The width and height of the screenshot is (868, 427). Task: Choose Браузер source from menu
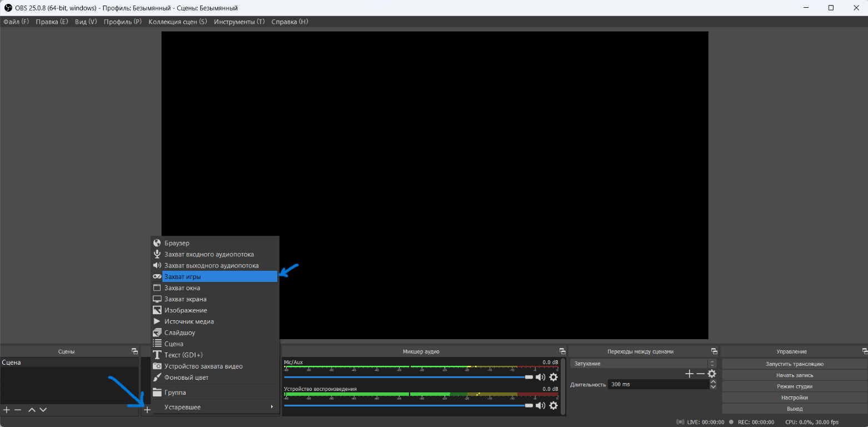[x=214, y=243]
